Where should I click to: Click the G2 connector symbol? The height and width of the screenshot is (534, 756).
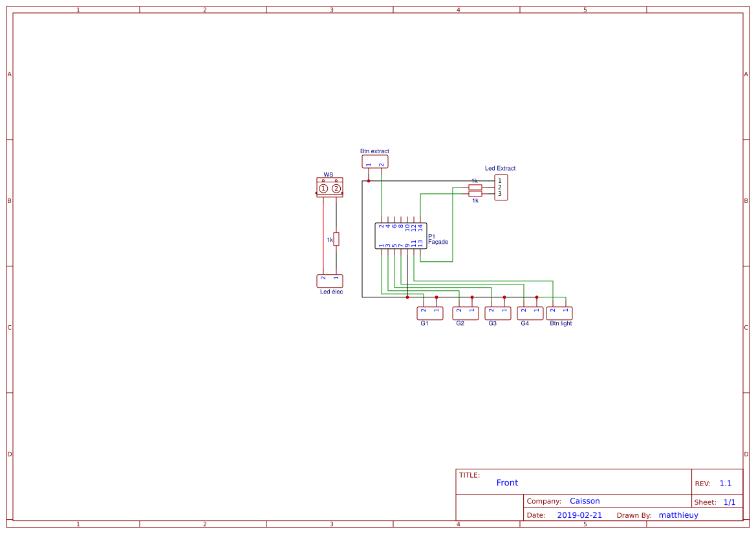coord(466,314)
